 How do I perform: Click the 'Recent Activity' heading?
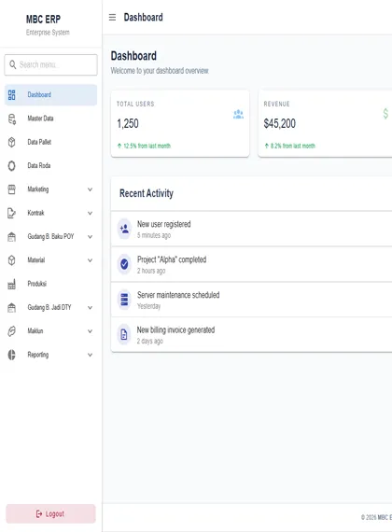[147, 193]
